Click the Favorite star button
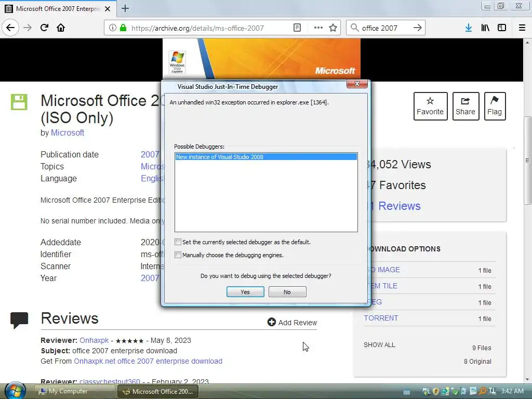 pyautogui.click(x=430, y=106)
